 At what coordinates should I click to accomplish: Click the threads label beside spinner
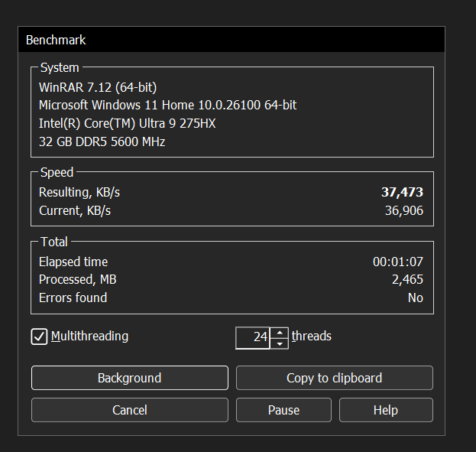click(312, 337)
